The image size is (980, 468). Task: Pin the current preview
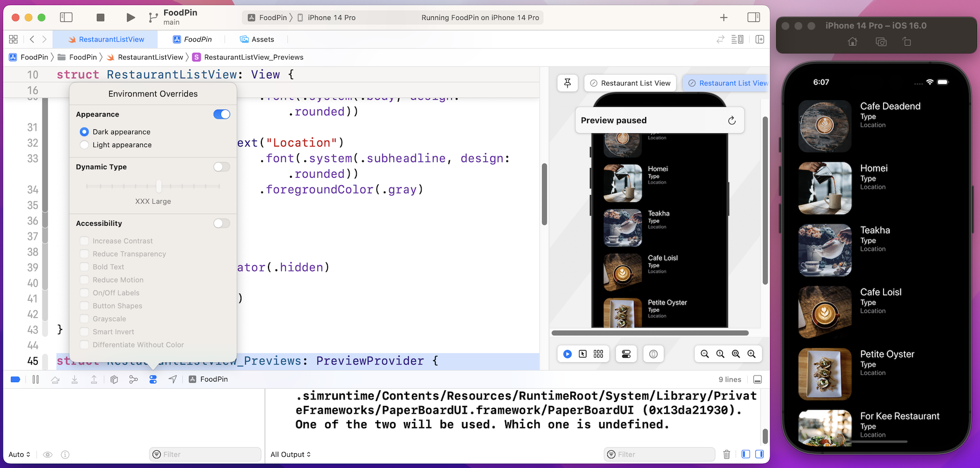point(568,83)
